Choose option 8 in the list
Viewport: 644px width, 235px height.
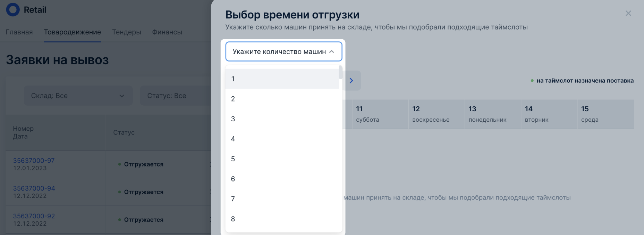282,219
